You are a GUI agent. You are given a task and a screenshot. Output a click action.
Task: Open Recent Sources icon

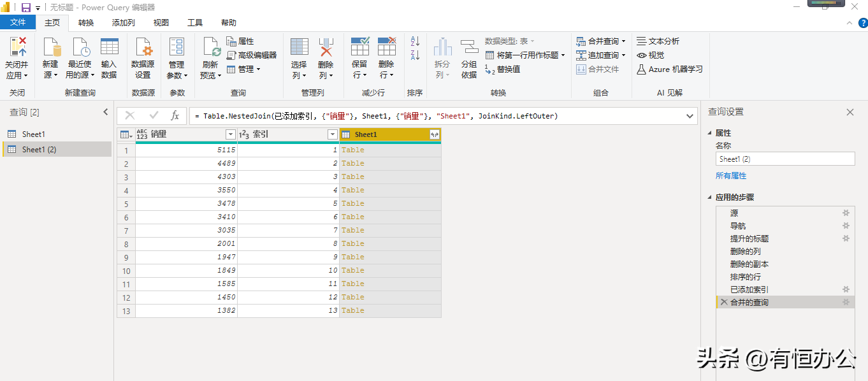(x=80, y=47)
